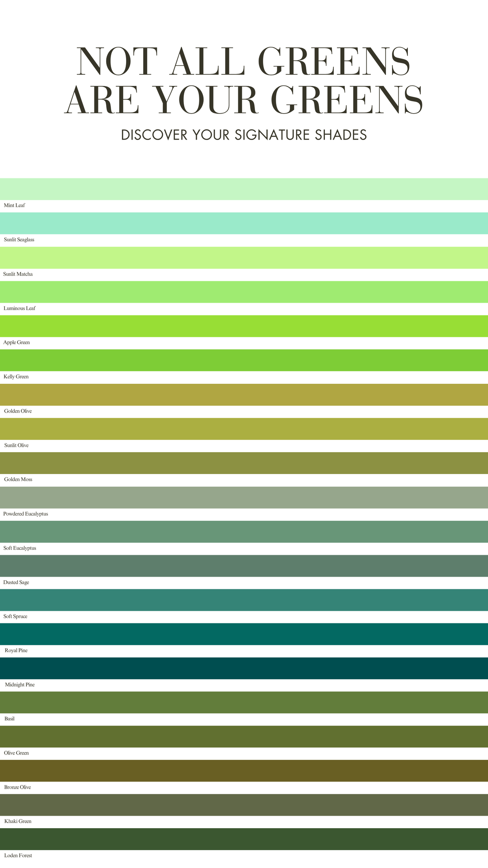Image resolution: width=488 pixels, height=868 pixels.
Task: Pick the Sunlit Matcha color band
Action: coord(244,258)
